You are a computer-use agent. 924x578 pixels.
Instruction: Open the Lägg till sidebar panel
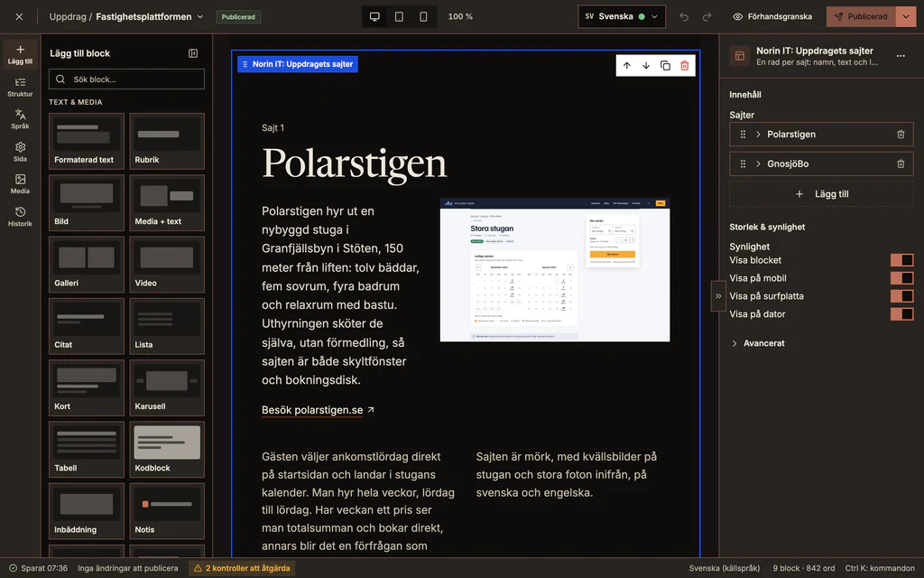click(x=20, y=54)
